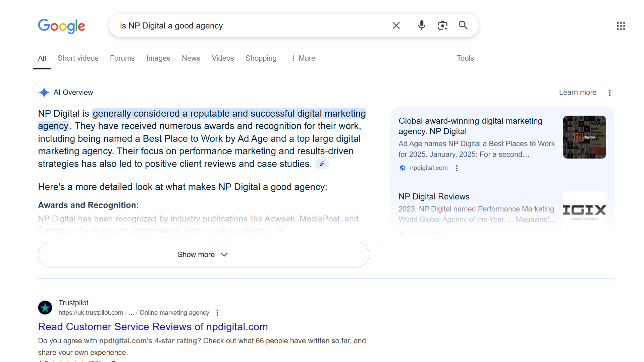The image size is (644, 362).
Task: Open Google Lens image search icon
Action: click(x=442, y=25)
